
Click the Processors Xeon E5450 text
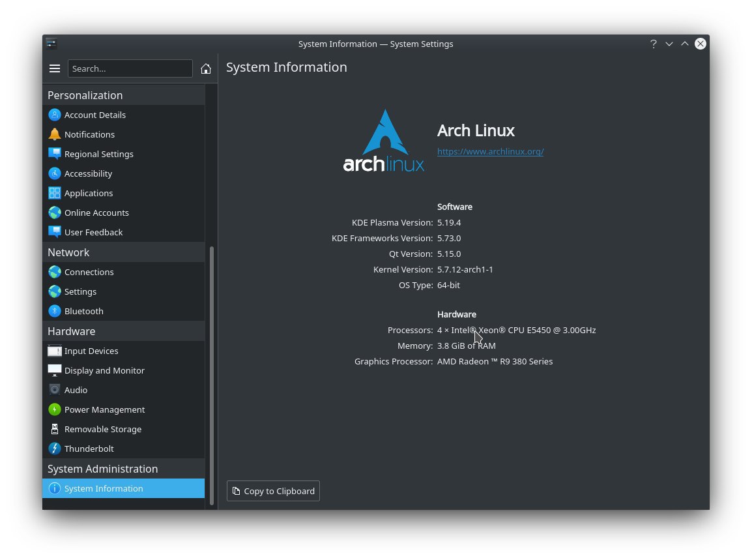click(517, 330)
